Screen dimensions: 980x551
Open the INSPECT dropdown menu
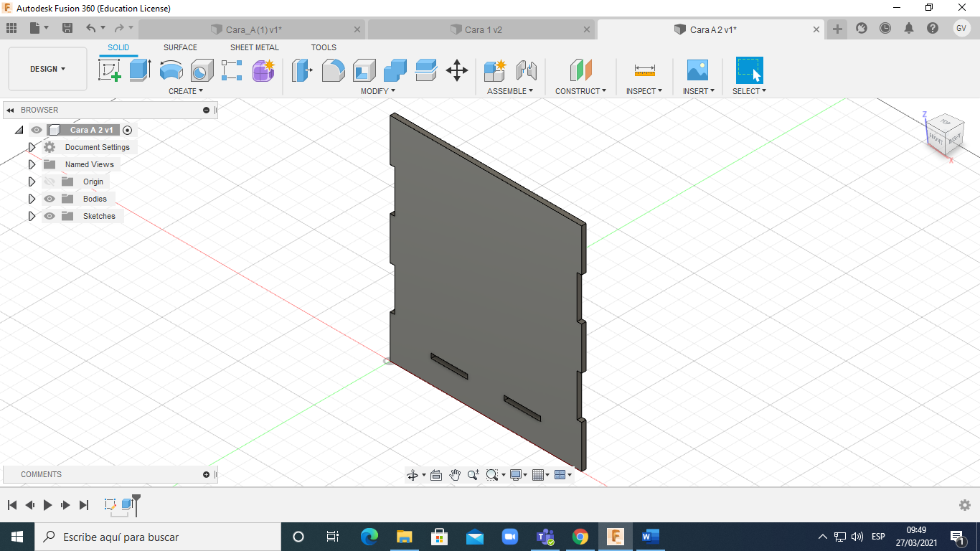point(644,91)
